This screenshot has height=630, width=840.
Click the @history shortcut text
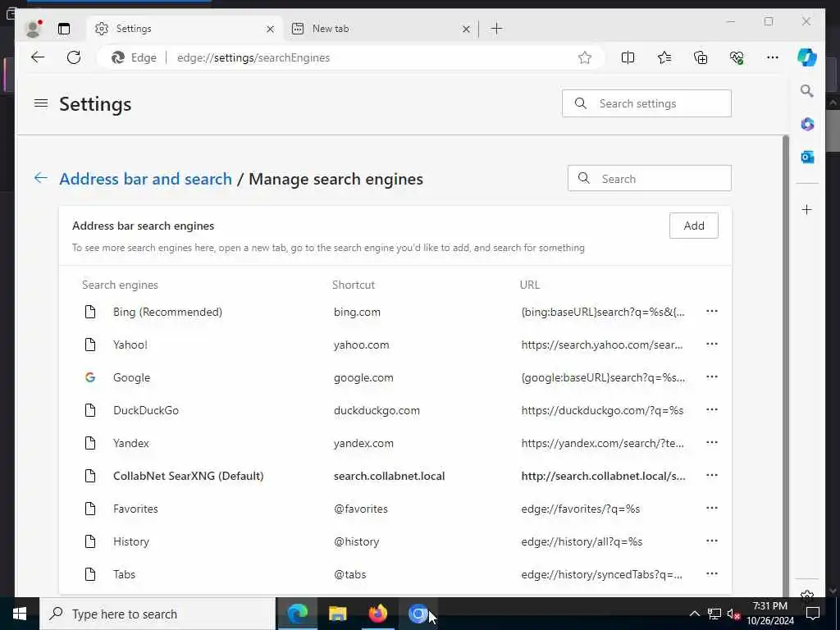coord(356,541)
